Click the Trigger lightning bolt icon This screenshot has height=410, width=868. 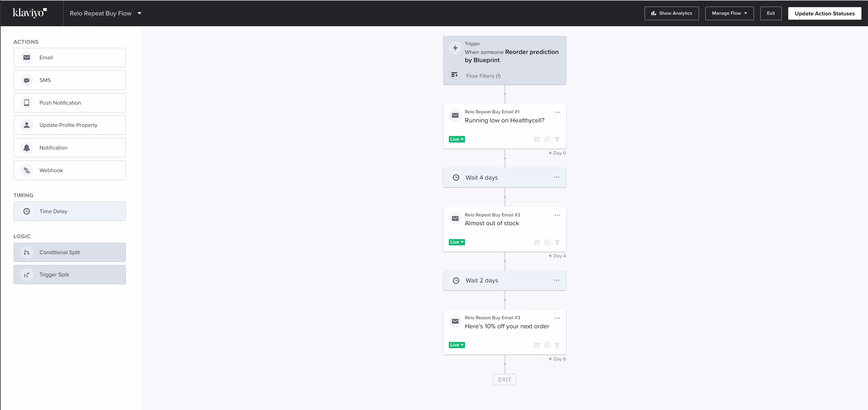[x=455, y=48]
